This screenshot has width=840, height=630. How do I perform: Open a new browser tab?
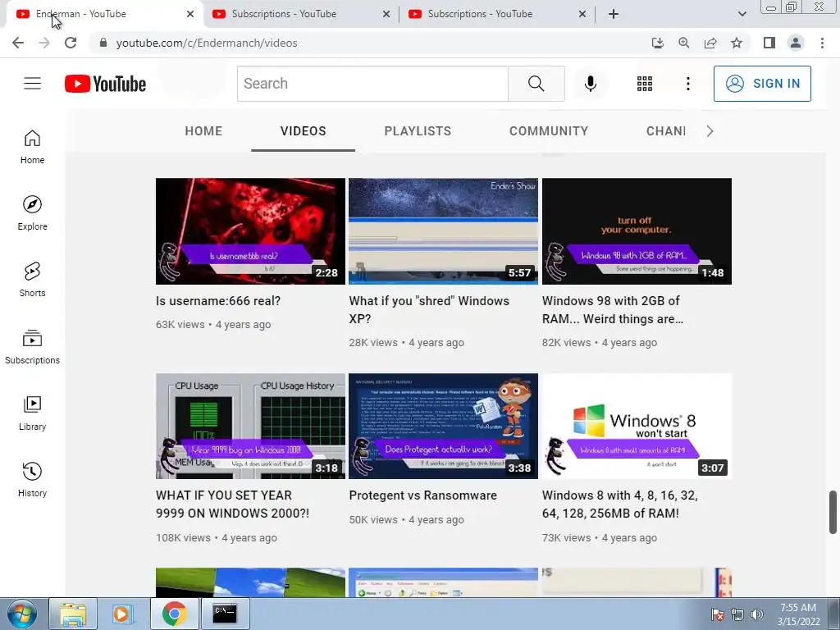(614, 14)
